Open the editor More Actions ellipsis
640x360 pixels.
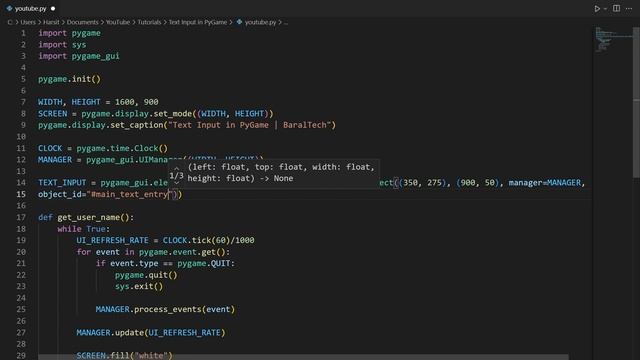coord(629,8)
